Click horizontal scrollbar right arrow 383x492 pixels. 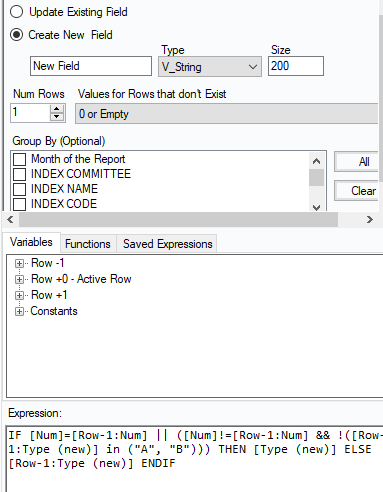370,219
